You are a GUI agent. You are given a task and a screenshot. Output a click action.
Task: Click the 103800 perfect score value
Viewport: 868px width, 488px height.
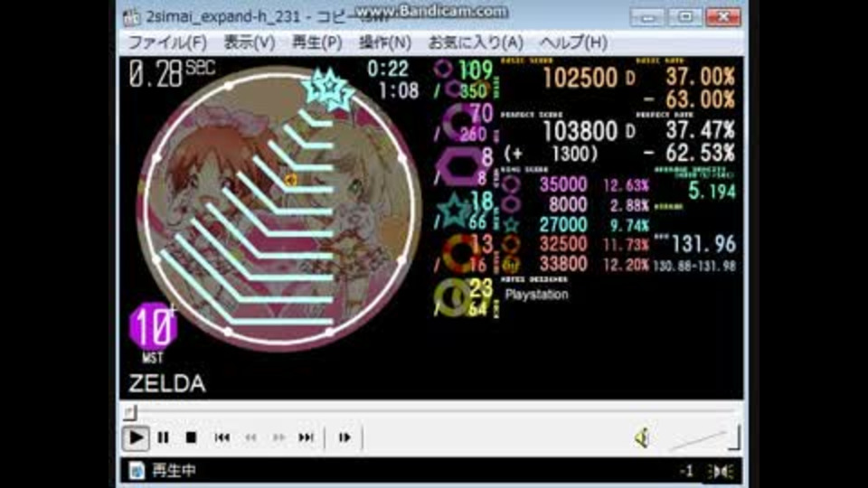[580, 132]
